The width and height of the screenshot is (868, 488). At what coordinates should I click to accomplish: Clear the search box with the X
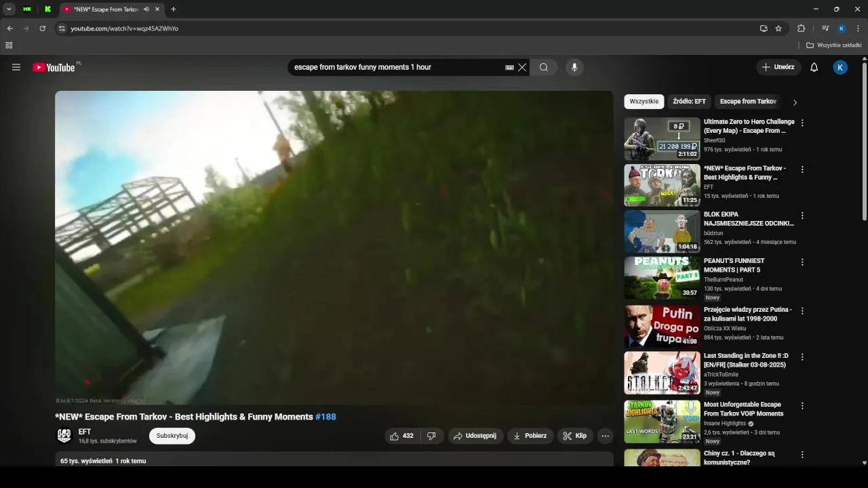click(x=522, y=67)
